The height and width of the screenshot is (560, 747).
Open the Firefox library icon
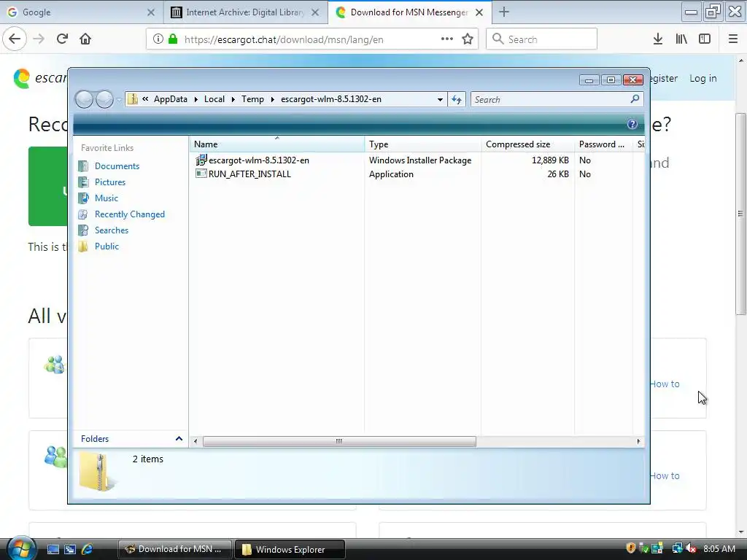point(681,39)
